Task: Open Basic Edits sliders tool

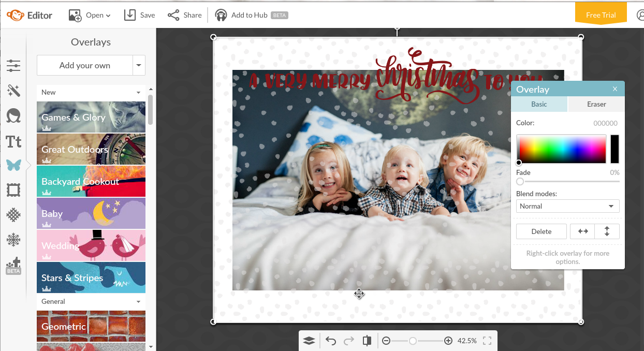Action: click(13, 66)
